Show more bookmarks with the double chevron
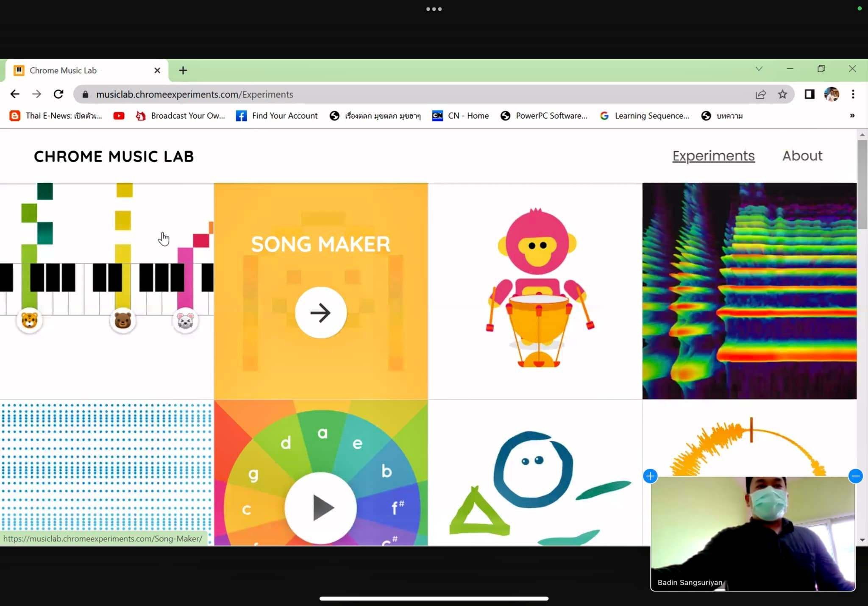 coord(852,116)
